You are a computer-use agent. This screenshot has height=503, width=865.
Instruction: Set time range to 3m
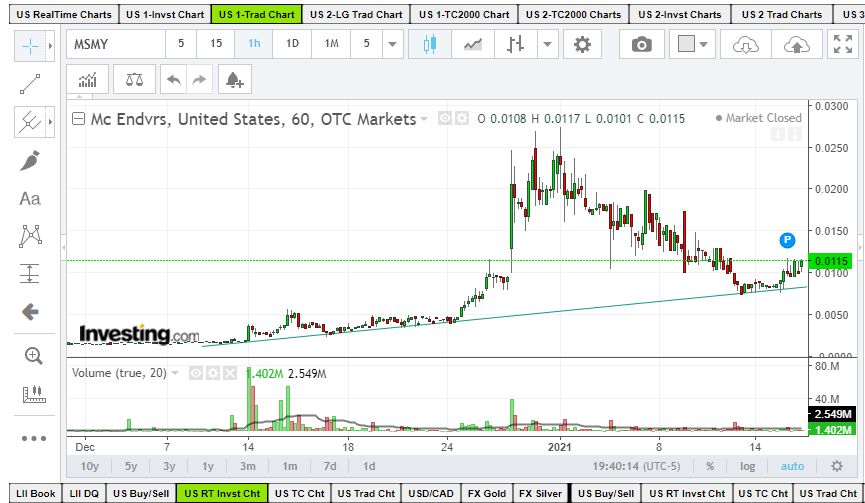(x=248, y=466)
